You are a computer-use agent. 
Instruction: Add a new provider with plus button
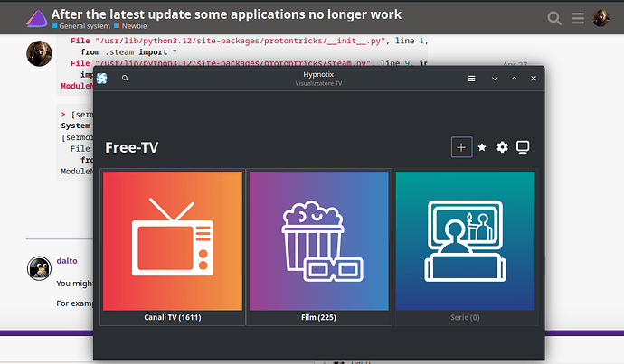tap(461, 147)
